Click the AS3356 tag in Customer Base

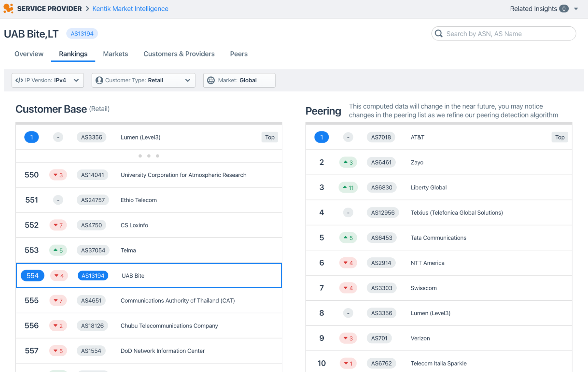(x=92, y=137)
